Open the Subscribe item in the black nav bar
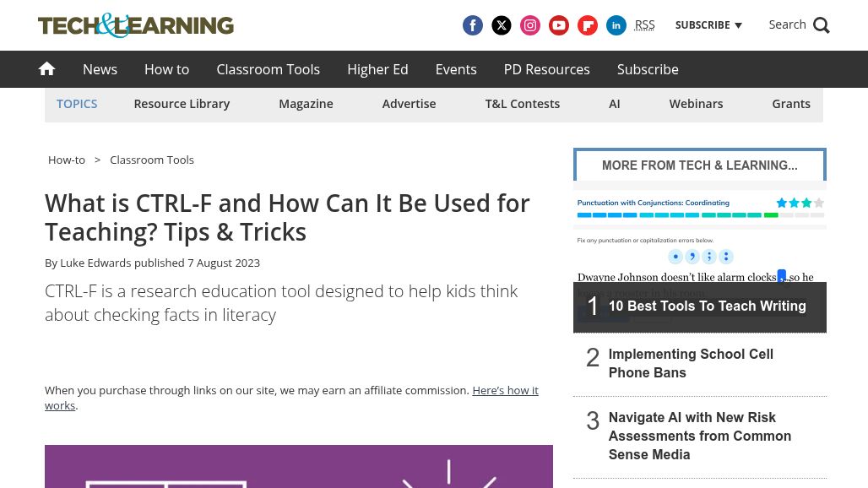The height and width of the screenshot is (488, 868). click(648, 69)
